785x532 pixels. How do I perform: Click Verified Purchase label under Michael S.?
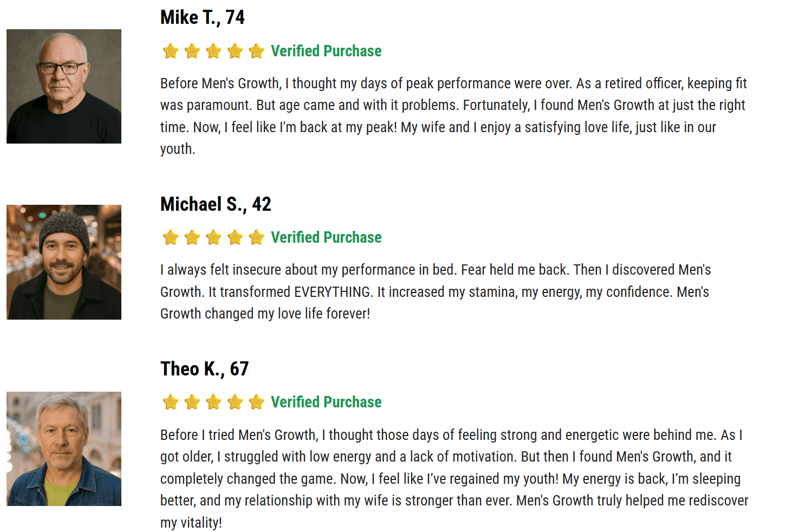[326, 238]
